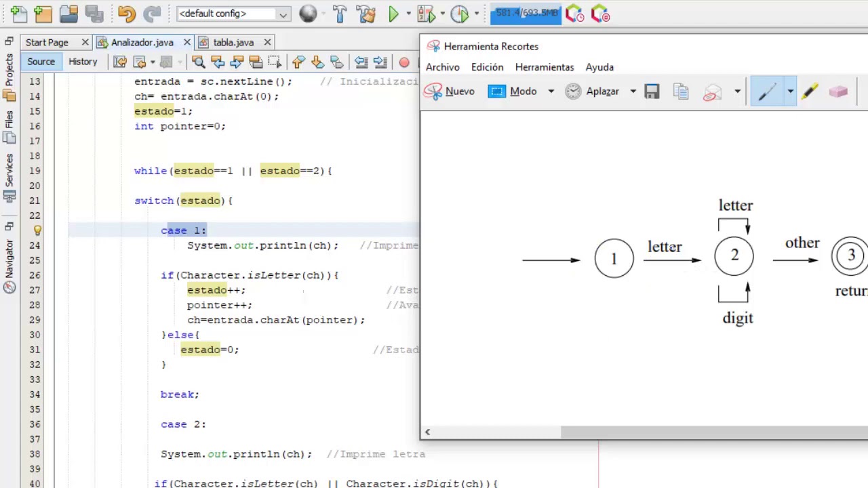The height and width of the screenshot is (488, 868).
Task: Run the project with green play icon
Action: click(393, 14)
